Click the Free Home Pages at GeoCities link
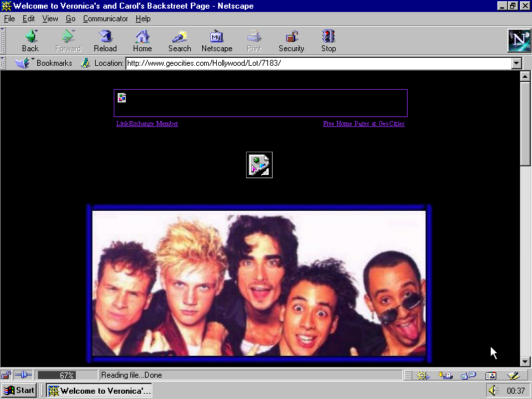This screenshot has height=399, width=532. 364,124
